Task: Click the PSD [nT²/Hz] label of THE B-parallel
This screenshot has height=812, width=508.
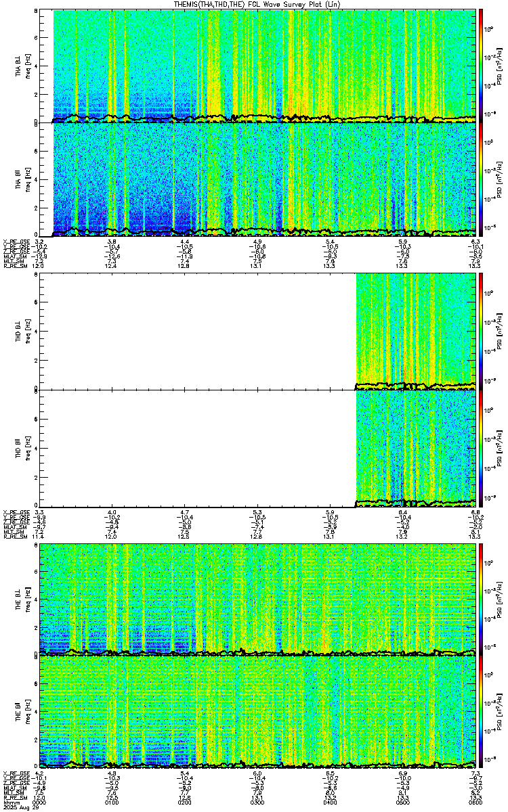Action: pyautogui.click(x=500, y=713)
